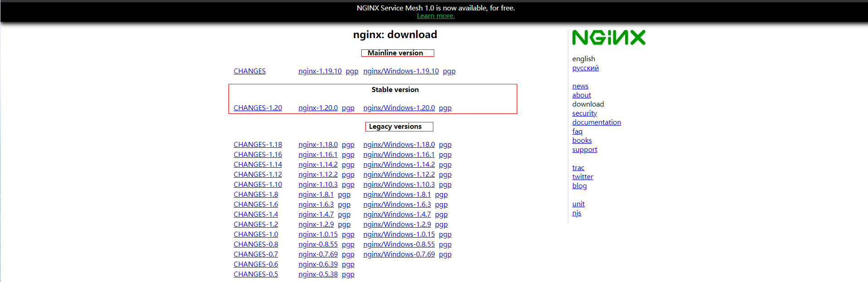Open pgp signature next to nginx-1.19.10
868x282 pixels.
352,71
